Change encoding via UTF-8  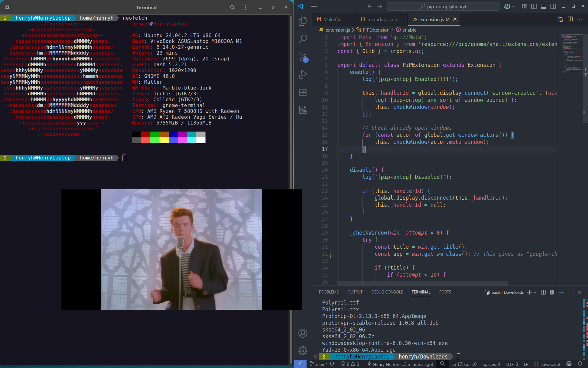512,364
